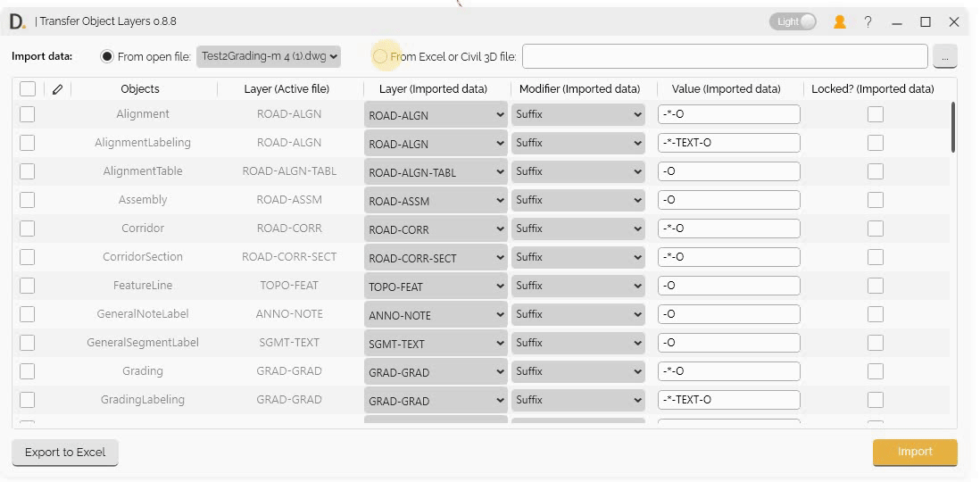The height and width of the screenshot is (482, 980).
Task: Open the TOPO-FEAT imported layer dropdown
Action: (x=436, y=287)
